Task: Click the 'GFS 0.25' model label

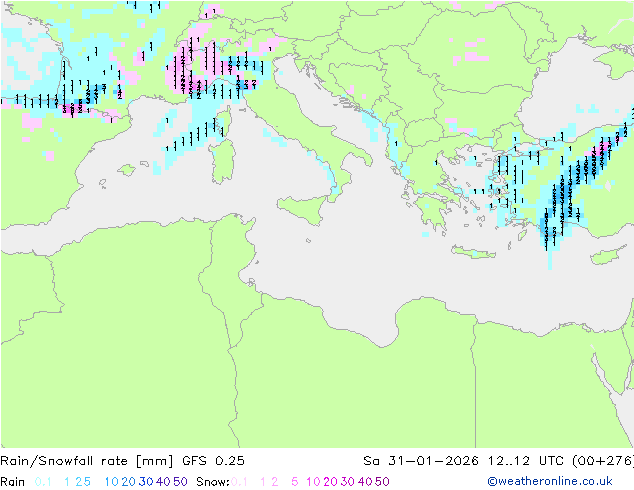Action: click(x=213, y=461)
